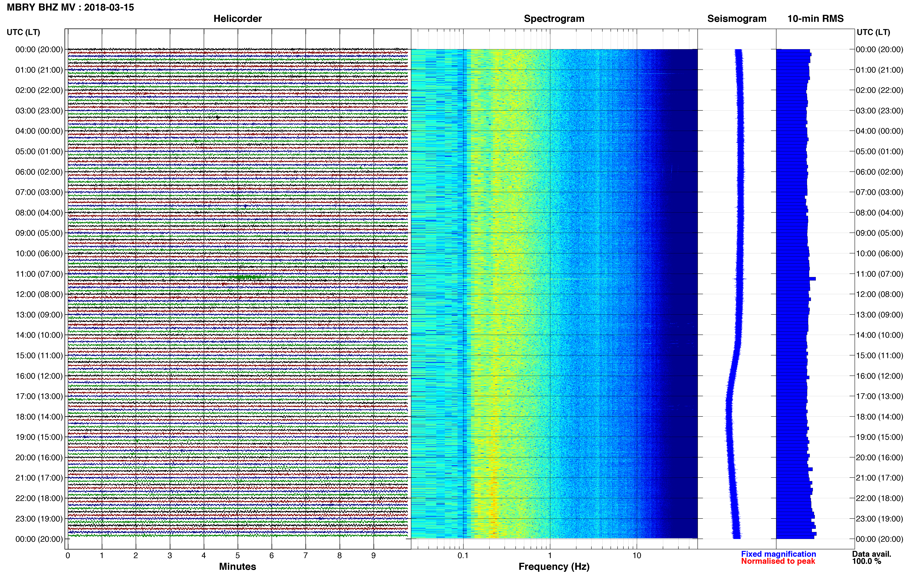The image size is (924, 578).
Task: Click the left 'UTC (LT)' axis header
Action: click(23, 32)
